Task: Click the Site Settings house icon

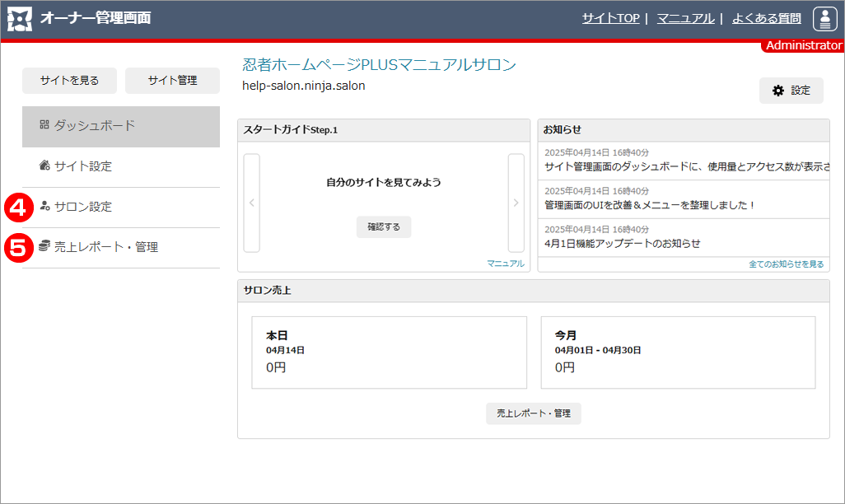Action: coord(44,166)
